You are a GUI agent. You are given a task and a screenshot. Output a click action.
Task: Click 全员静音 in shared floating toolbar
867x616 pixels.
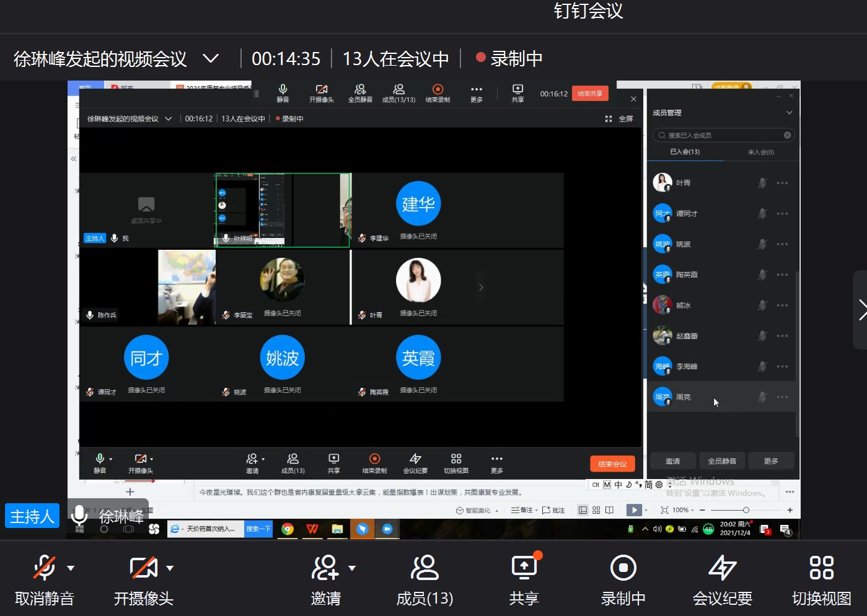click(x=360, y=93)
